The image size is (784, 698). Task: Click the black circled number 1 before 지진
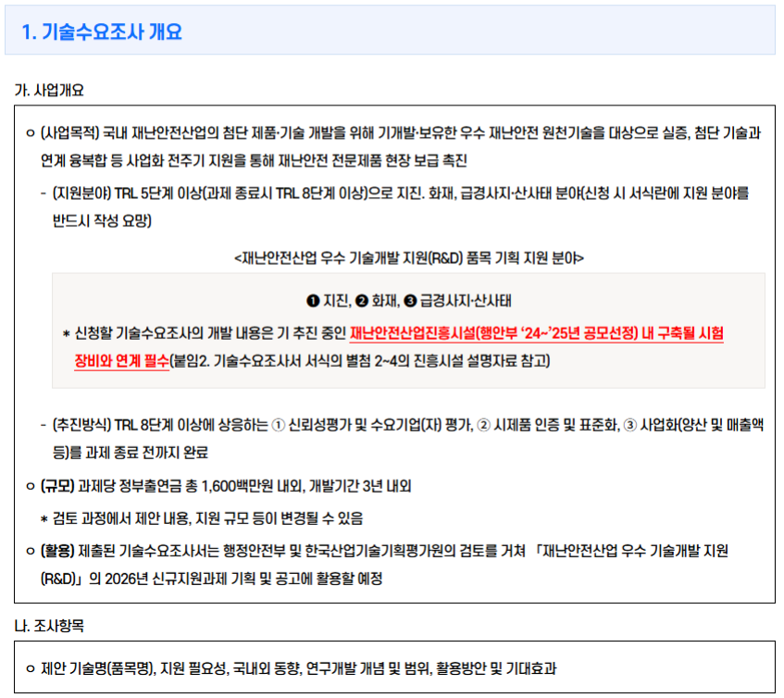click(x=313, y=302)
